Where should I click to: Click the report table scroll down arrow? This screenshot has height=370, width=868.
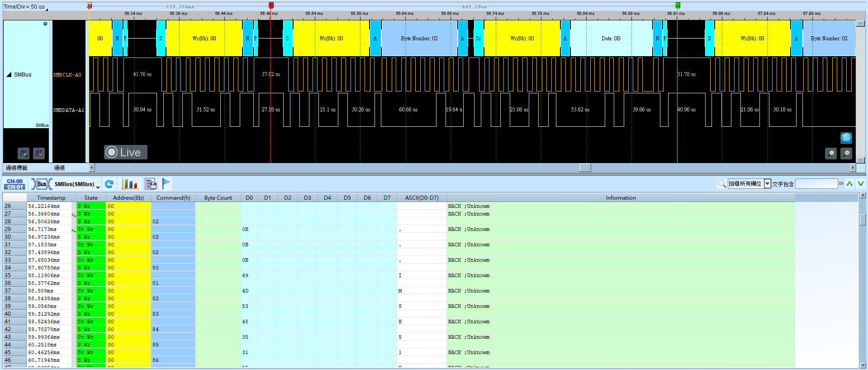point(863,365)
